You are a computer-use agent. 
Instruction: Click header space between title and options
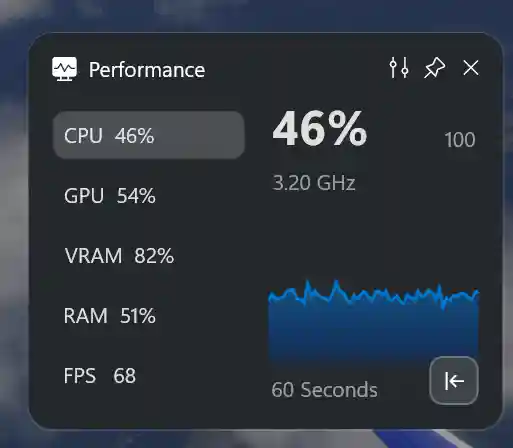(x=297, y=69)
